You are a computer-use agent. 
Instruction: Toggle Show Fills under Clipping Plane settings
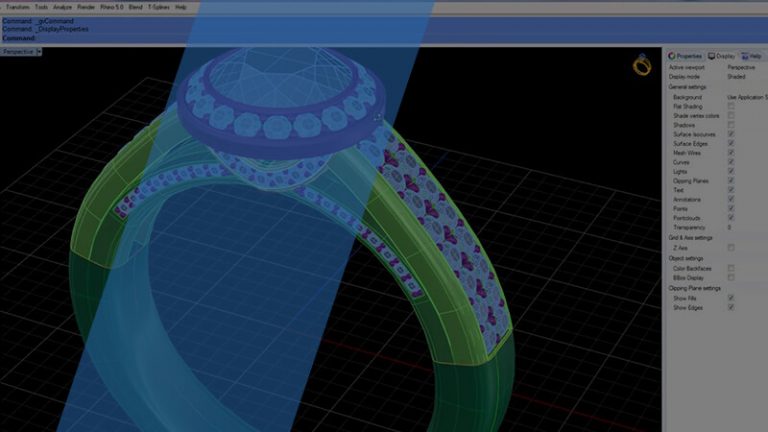point(731,298)
